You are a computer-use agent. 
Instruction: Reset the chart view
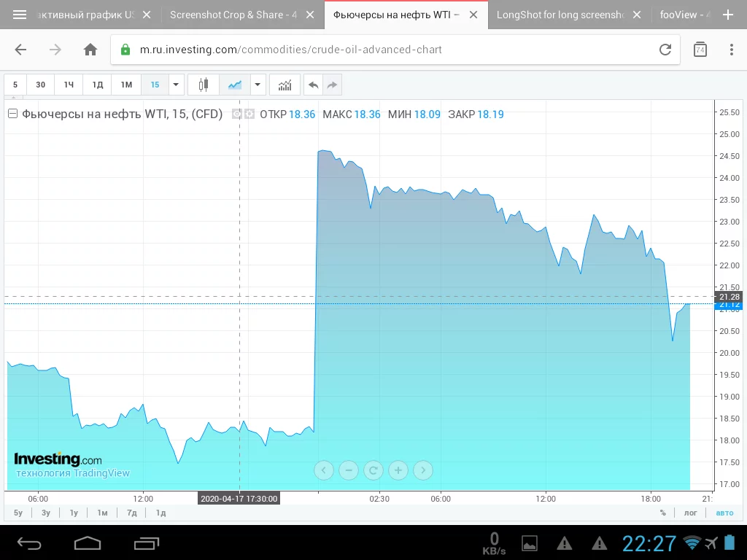click(373, 470)
